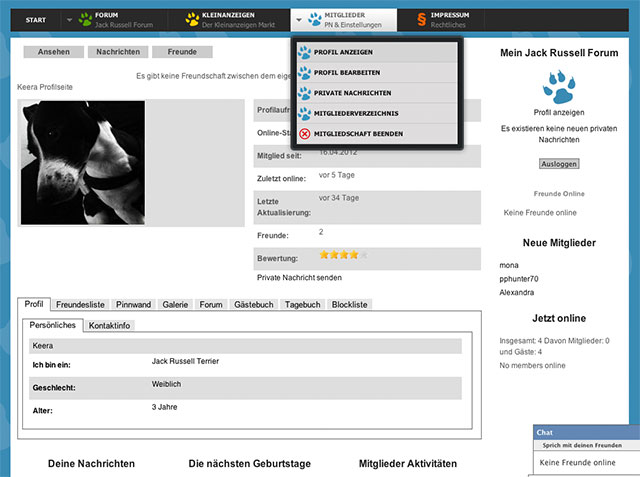Click Sprich mit deinen Freunden chat text
Screen dimensions: 640x477
(x=582, y=445)
